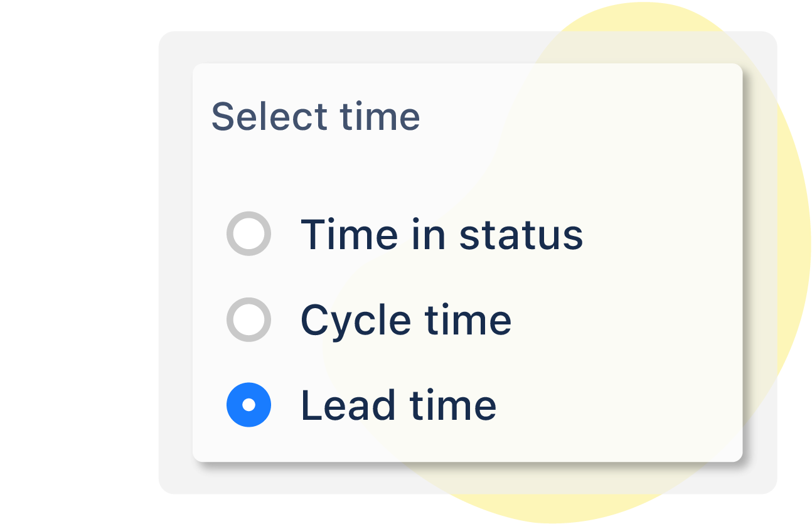Click the word "status" in the first option
812x524 pixels.
click(521, 235)
